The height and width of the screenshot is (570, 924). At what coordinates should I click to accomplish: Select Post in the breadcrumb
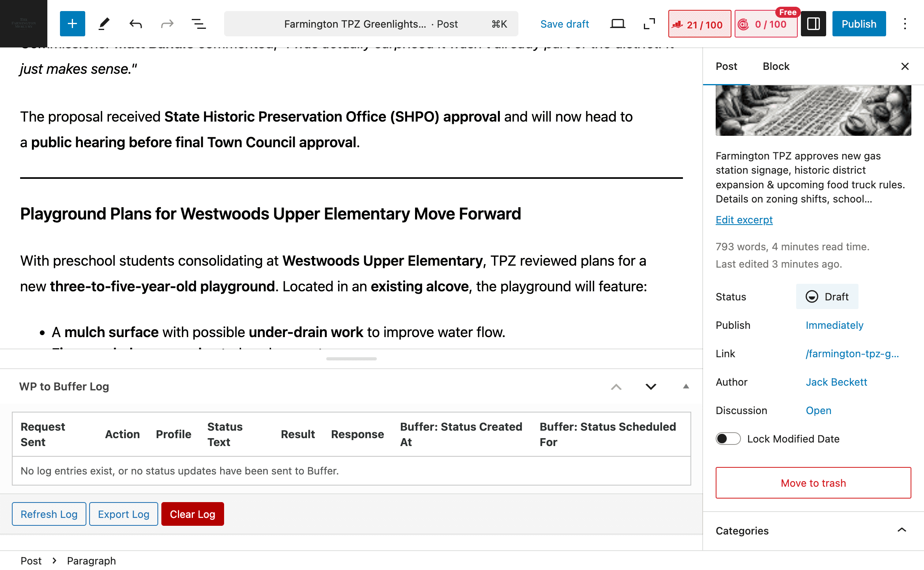tap(31, 561)
